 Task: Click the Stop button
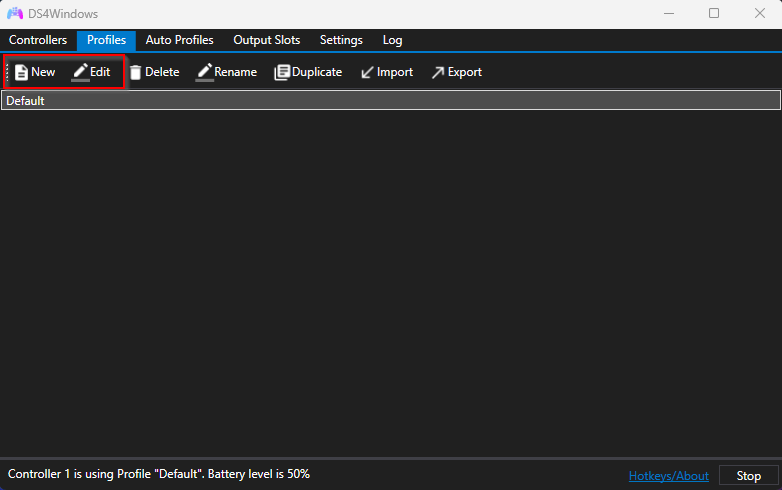(749, 476)
